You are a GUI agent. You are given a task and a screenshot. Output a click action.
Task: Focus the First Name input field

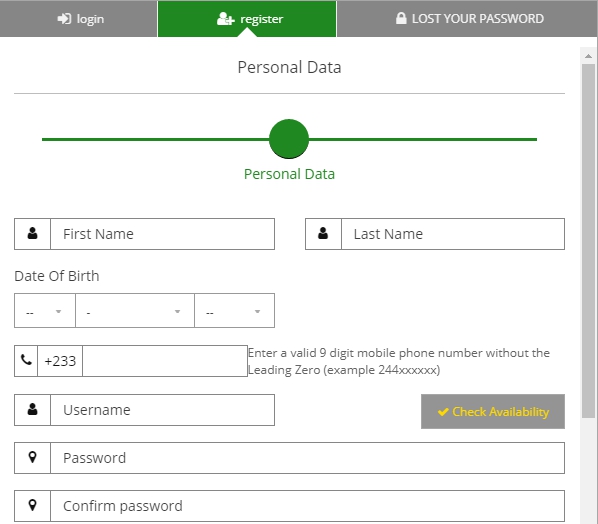tap(162, 234)
